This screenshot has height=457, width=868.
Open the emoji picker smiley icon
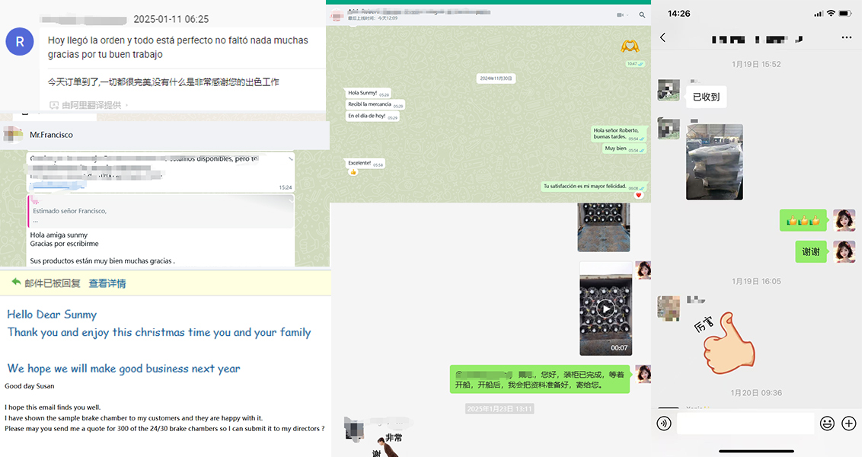pos(827,423)
